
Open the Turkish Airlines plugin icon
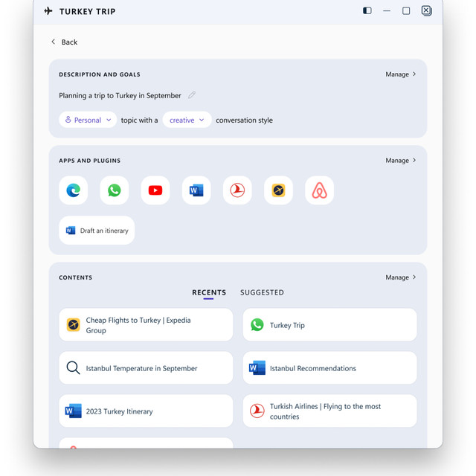coord(237,190)
